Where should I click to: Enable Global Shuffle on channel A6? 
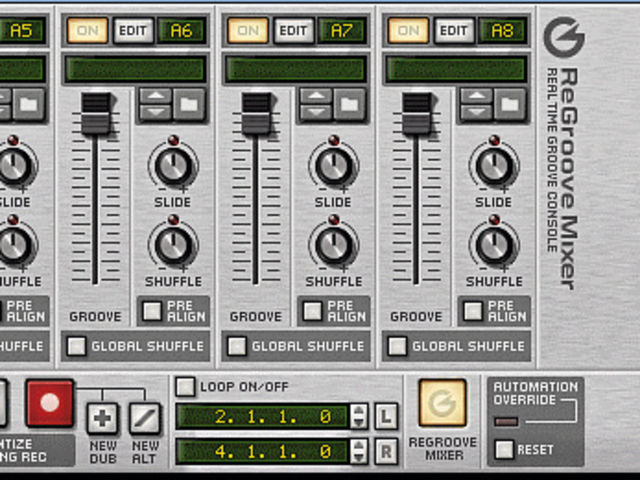pos(76,346)
